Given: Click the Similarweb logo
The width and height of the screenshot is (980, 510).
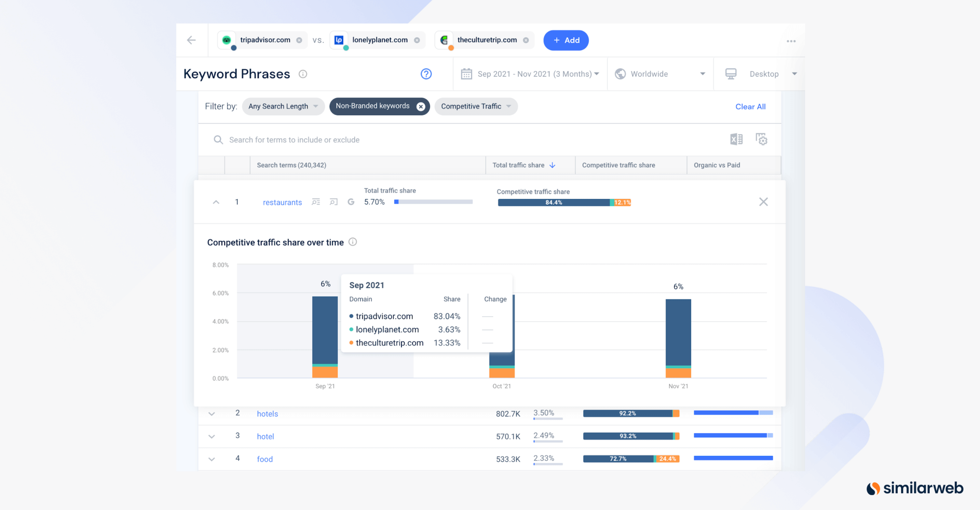Looking at the screenshot, I should pos(915,488).
